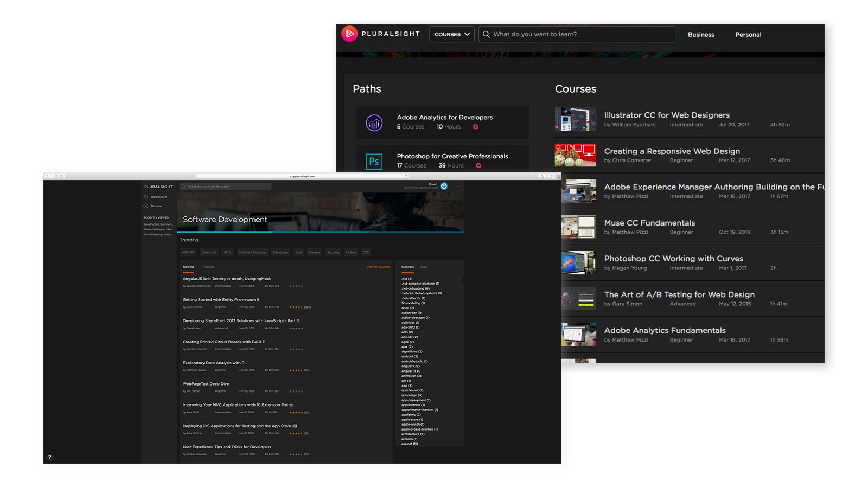Open the ellipsis overflow menu near David
The height and width of the screenshot is (488, 868).
(457, 186)
